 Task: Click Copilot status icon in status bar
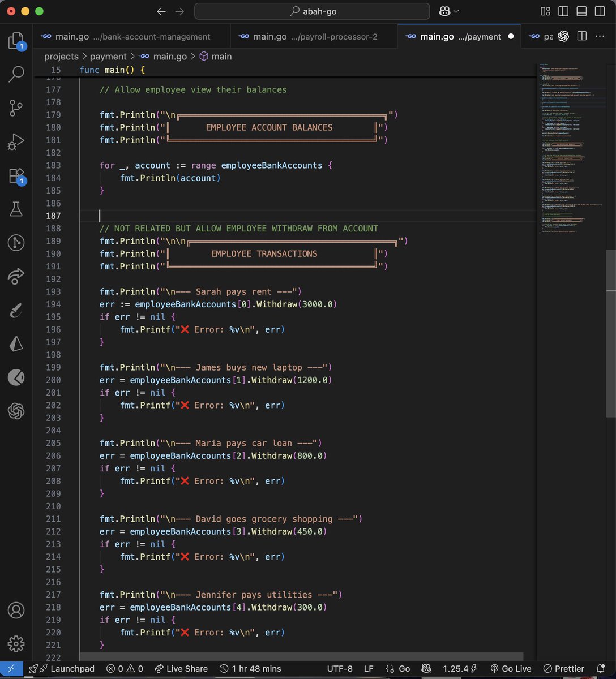(x=427, y=669)
